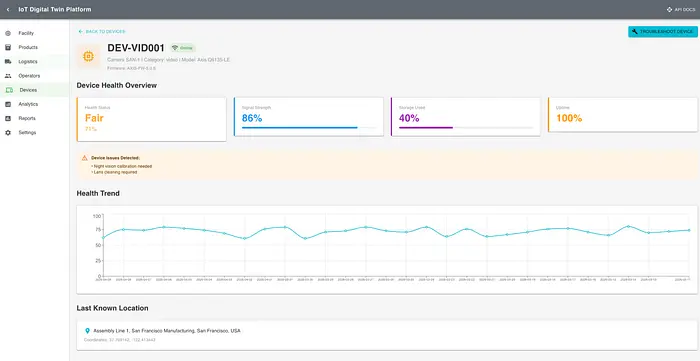Click the Signal Strength progress bar
The width and height of the screenshot is (700, 361).
coord(309,128)
